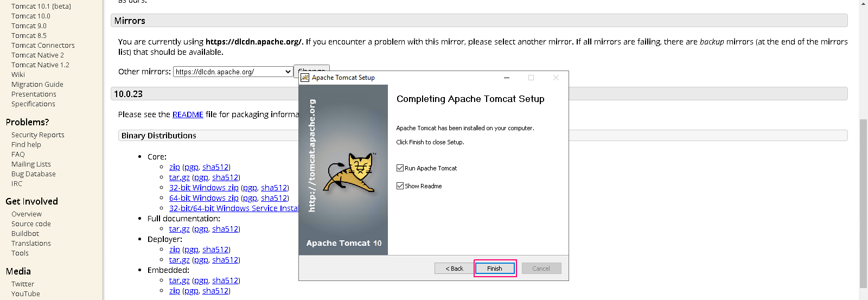Open the Twitter link under Media

[23, 284]
